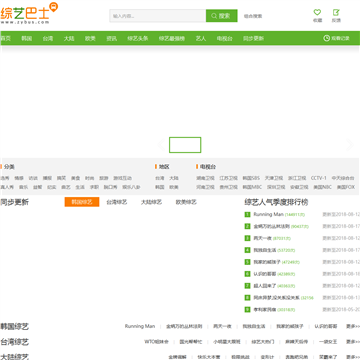Open 同步更新 in the green nav bar
The width and height of the screenshot is (360, 360).
tap(253, 38)
